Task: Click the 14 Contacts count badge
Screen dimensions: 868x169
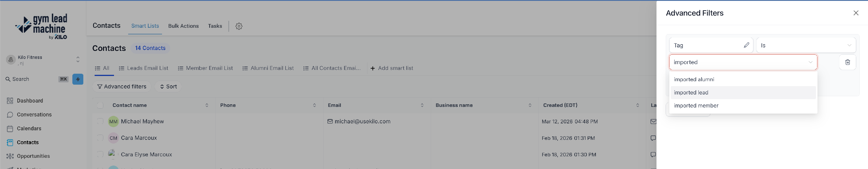Action: (x=150, y=48)
